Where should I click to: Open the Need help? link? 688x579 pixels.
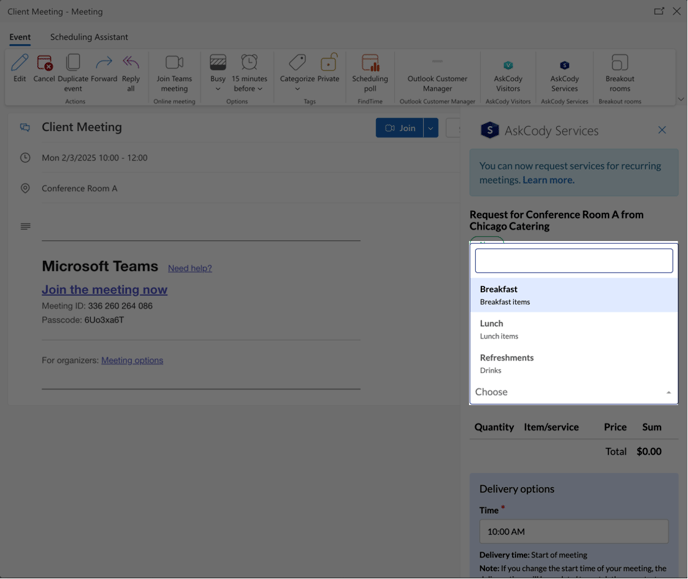click(190, 268)
